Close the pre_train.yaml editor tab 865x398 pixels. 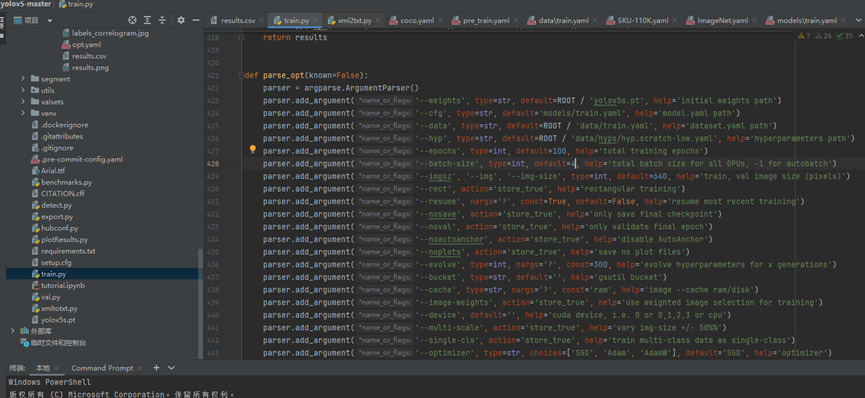(x=516, y=20)
